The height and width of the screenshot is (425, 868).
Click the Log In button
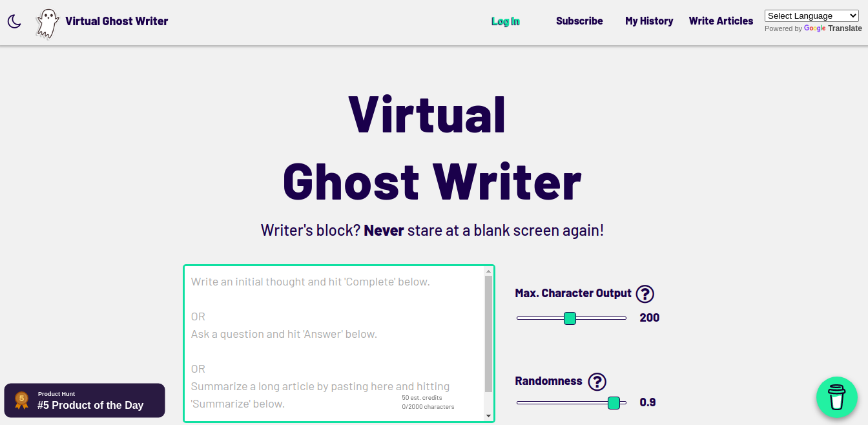pyautogui.click(x=505, y=21)
